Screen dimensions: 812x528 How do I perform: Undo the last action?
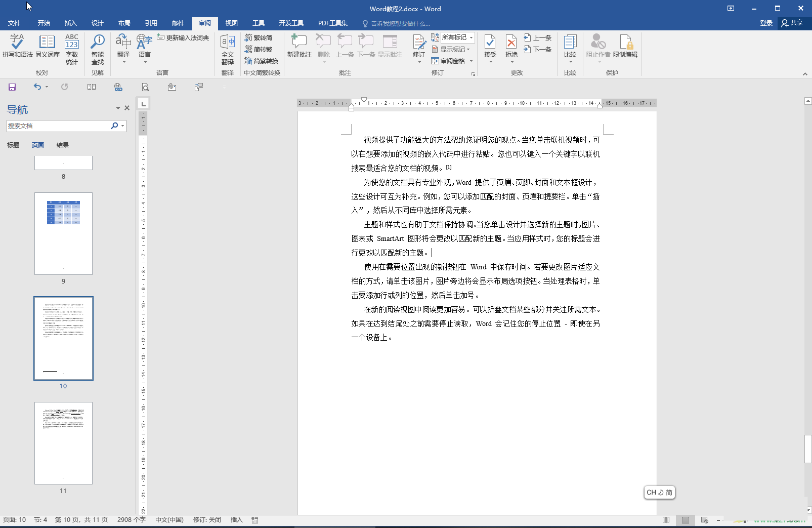[37, 87]
